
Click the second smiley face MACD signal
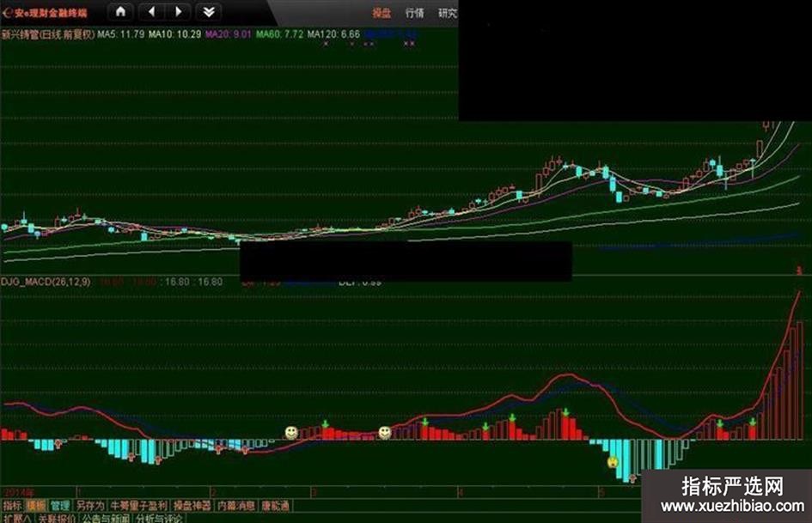pyautogui.click(x=385, y=432)
